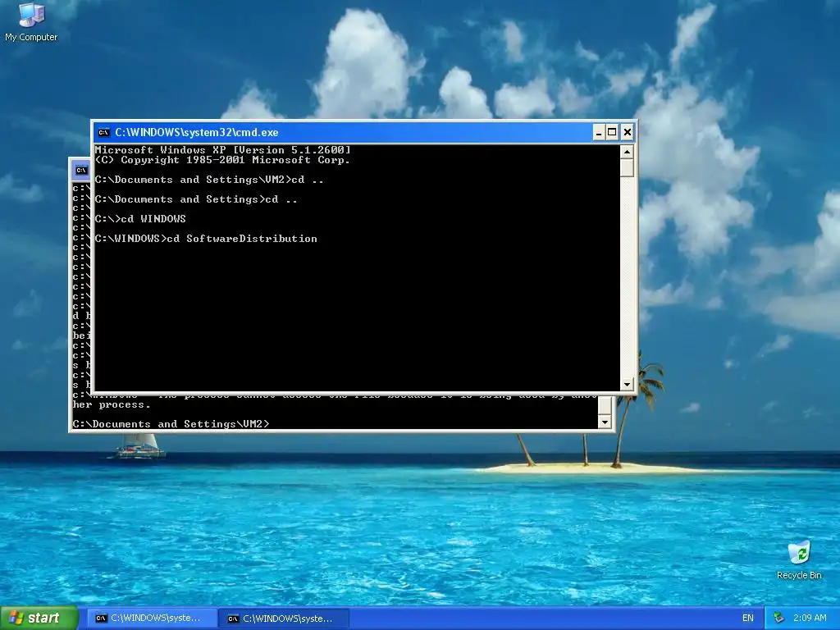The image size is (840, 630).
Task: Open the Start menu
Action: point(39,618)
